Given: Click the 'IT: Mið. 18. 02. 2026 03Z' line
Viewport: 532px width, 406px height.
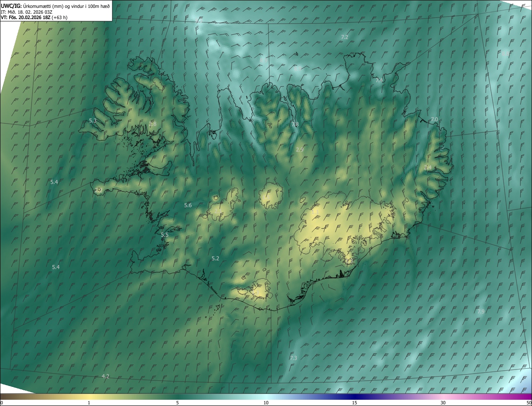Looking at the screenshot, I should coord(27,12).
